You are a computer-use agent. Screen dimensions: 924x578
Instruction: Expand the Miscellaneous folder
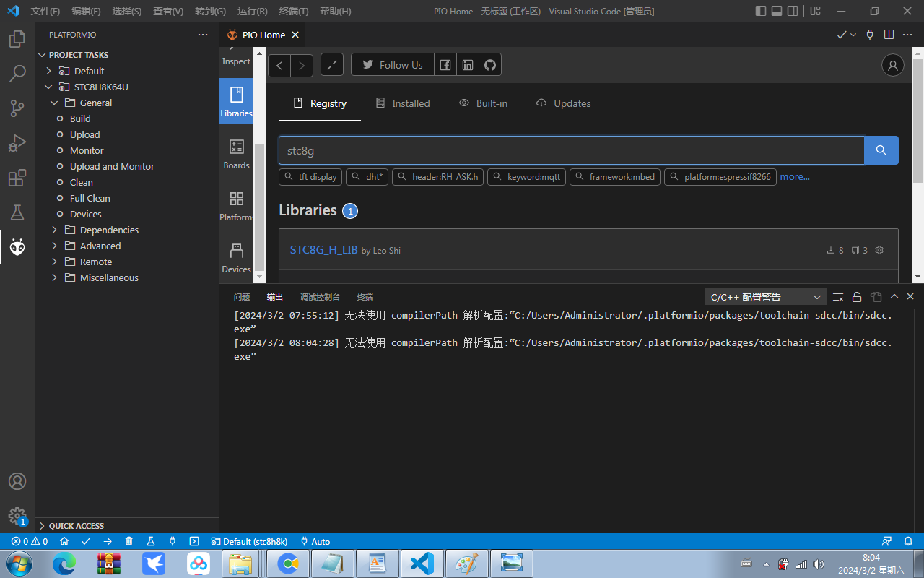click(x=54, y=277)
